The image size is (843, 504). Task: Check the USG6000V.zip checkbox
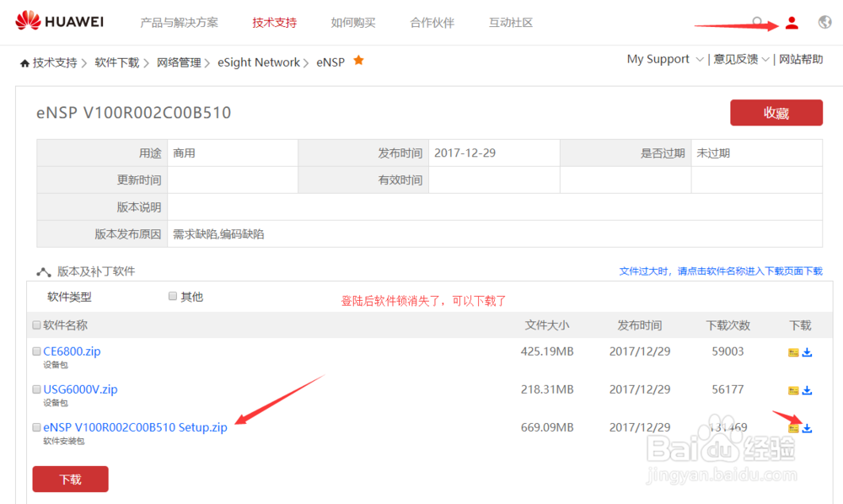pyautogui.click(x=36, y=389)
